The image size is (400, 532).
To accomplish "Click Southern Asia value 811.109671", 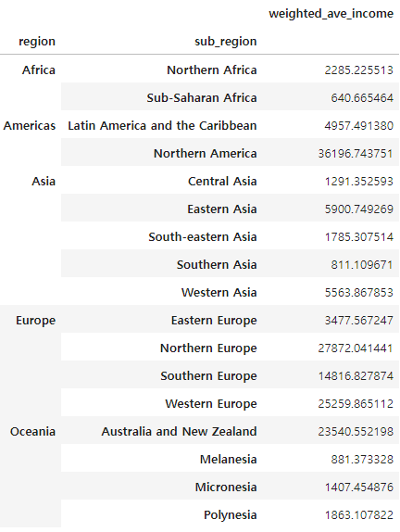I will 362,265.
